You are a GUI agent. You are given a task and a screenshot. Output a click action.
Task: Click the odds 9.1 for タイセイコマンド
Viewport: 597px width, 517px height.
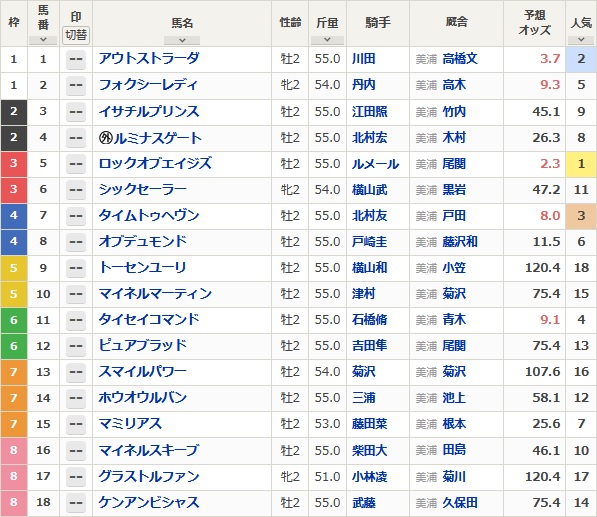[550, 319]
